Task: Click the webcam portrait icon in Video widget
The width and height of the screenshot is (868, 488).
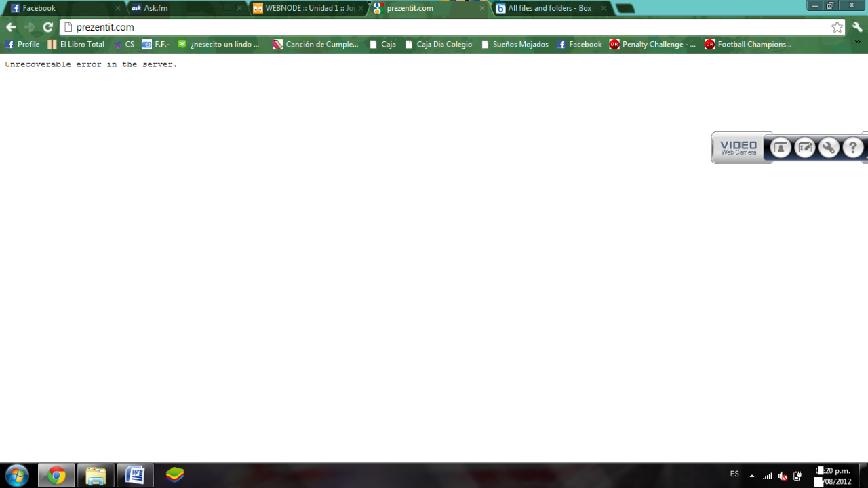Action: (x=781, y=148)
